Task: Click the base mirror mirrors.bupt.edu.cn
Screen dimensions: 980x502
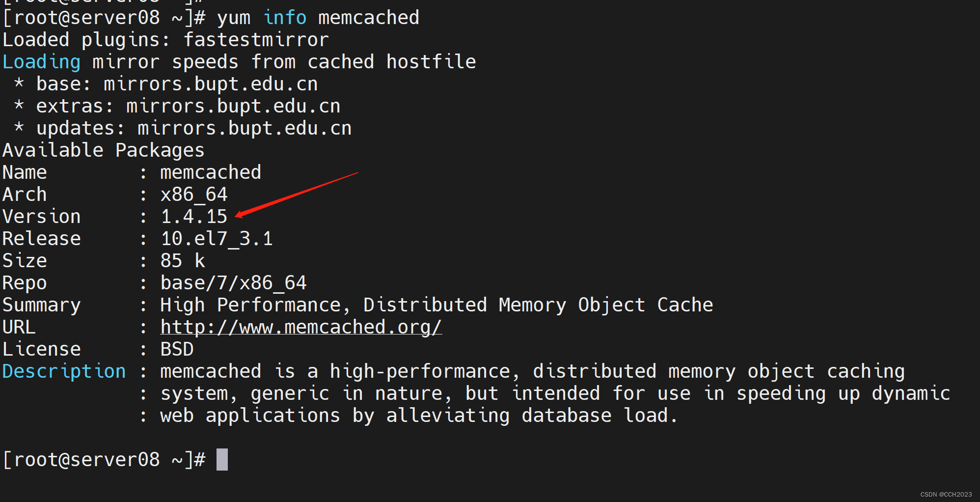Action: pos(211,84)
